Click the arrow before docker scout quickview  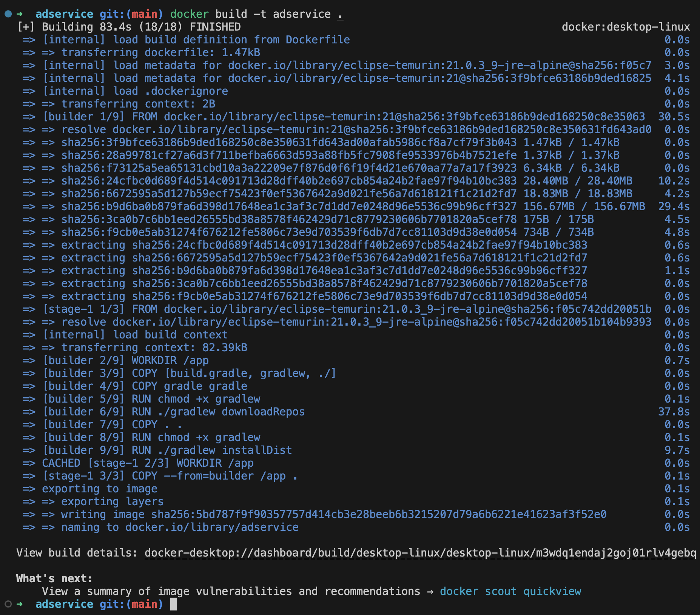(430, 591)
